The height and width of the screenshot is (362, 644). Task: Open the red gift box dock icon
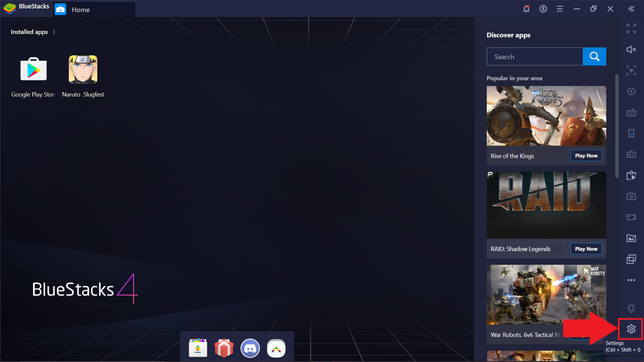click(x=224, y=348)
